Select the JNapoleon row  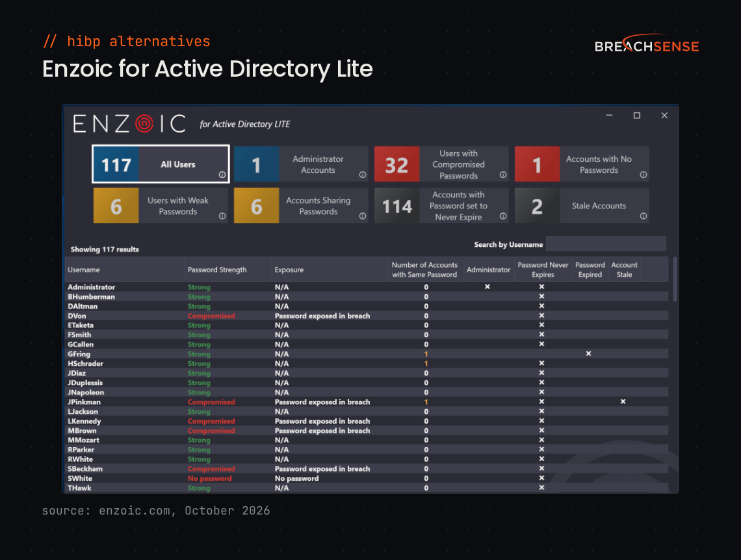(x=366, y=392)
